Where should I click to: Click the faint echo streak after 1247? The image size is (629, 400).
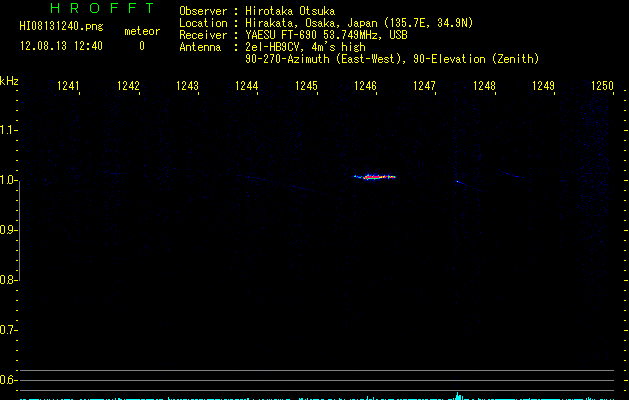click(469, 186)
